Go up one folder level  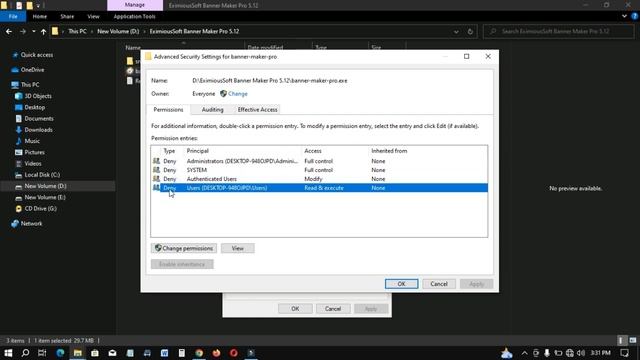(43, 31)
